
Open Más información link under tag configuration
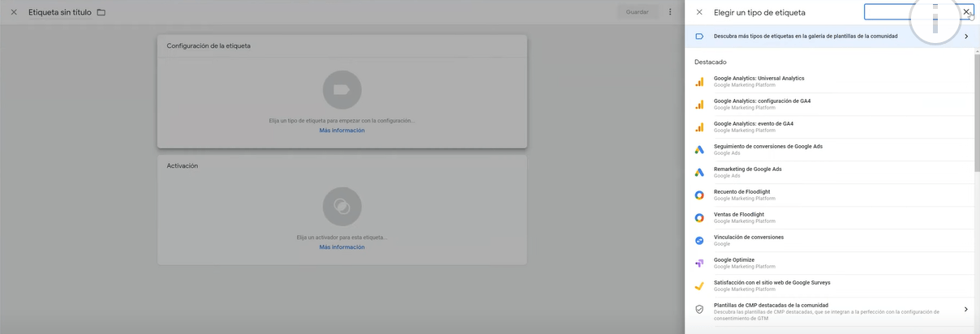pyautogui.click(x=342, y=131)
